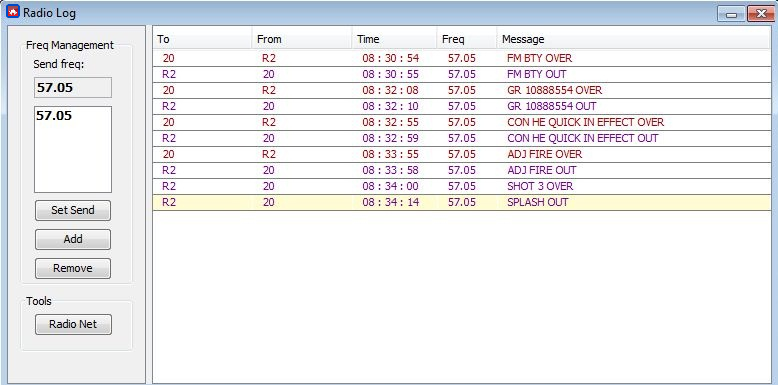Sort by the To column header
This screenshot has width=778, height=385.
tap(202, 39)
